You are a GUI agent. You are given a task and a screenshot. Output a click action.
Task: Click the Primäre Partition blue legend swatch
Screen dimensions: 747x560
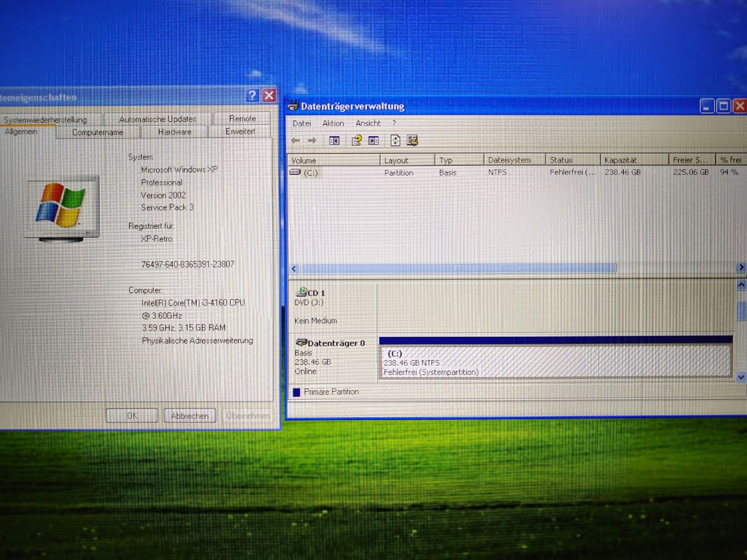coord(297,392)
